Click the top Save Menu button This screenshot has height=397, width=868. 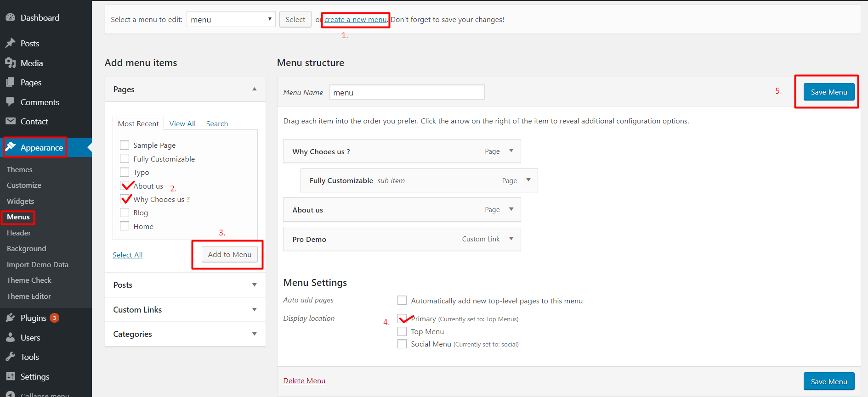tap(829, 92)
